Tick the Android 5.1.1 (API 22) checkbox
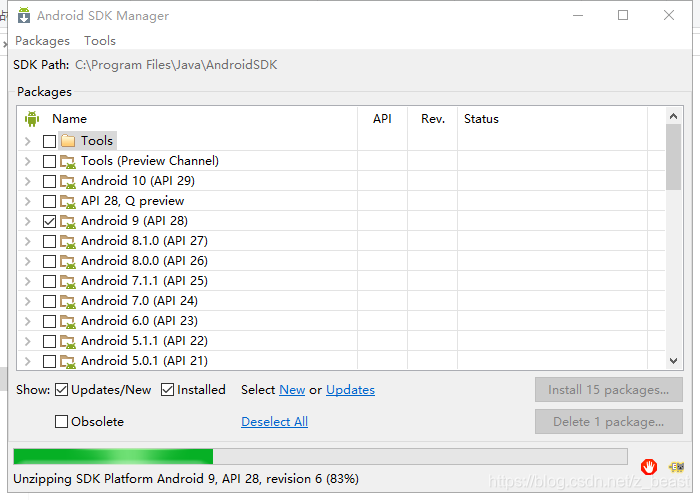The height and width of the screenshot is (500, 700). pyautogui.click(x=49, y=342)
